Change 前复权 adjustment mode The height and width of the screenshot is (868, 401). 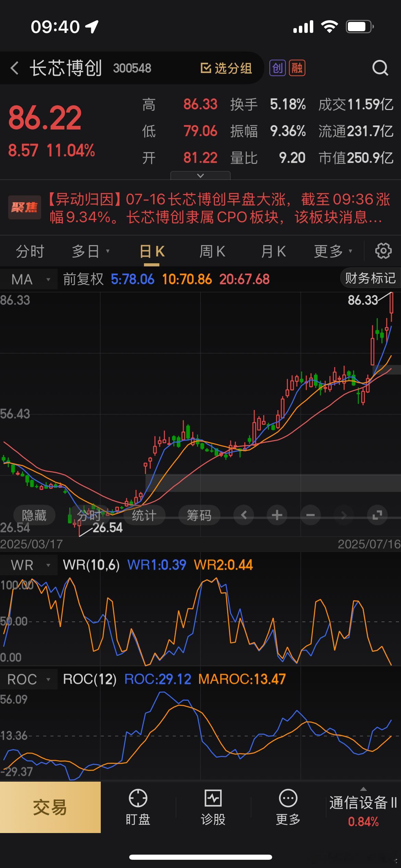pyautogui.click(x=83, y=279)
